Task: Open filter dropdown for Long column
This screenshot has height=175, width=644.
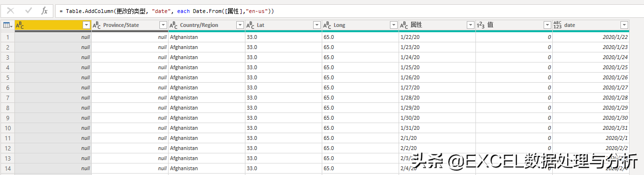Action: coord(393,25)
